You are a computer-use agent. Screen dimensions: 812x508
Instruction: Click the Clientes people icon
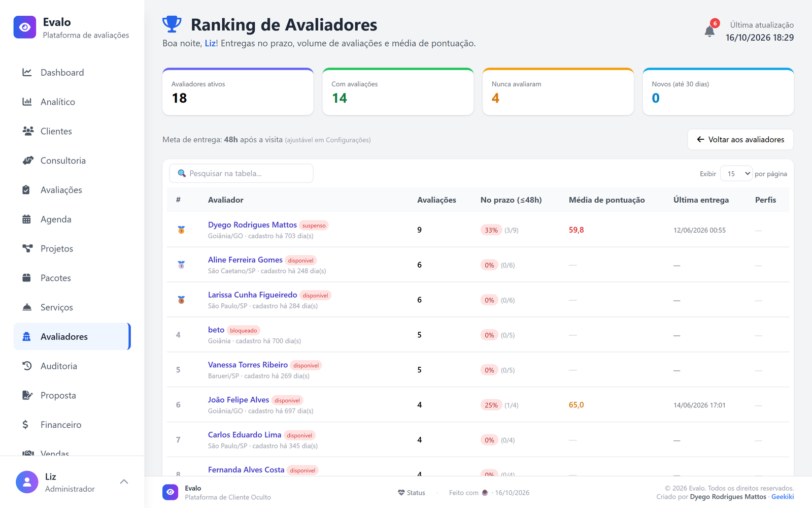[x=28, y=131]
